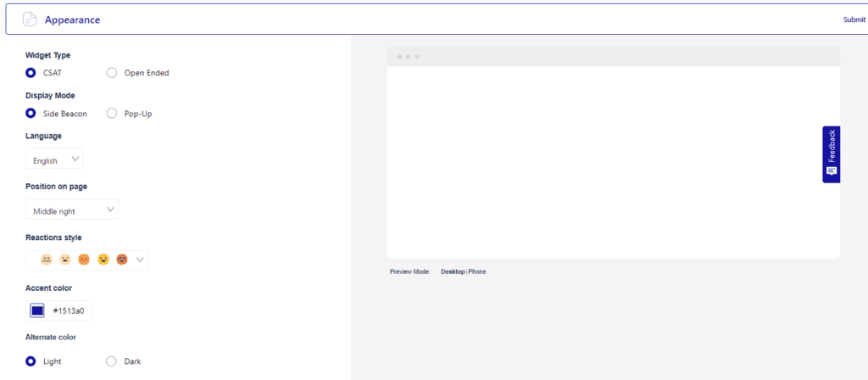Image resolution: width=868 pixels, height=380 pixels.
Task: Select the CSAT widget type
Action: (31, 73)
